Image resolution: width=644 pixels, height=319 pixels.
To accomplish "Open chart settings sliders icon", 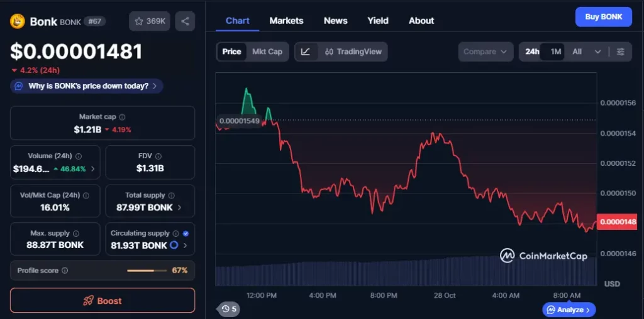I will (x=621, y=51).
